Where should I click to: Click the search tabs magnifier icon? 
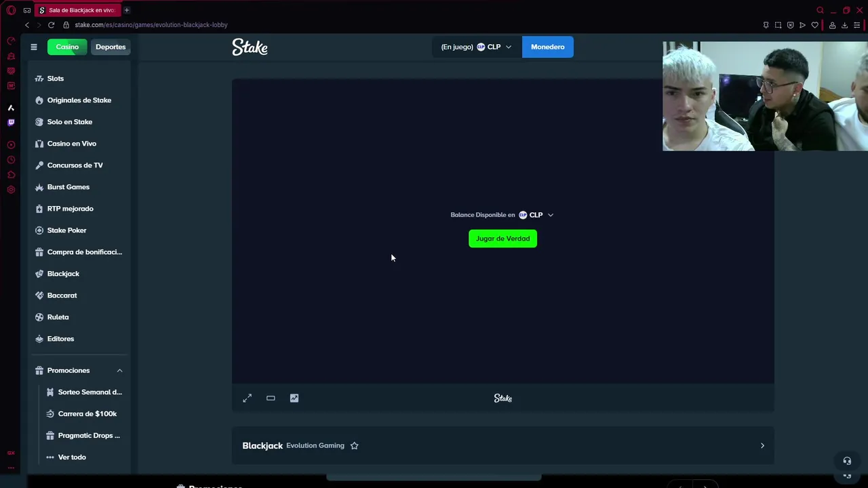tap(820, 10)
